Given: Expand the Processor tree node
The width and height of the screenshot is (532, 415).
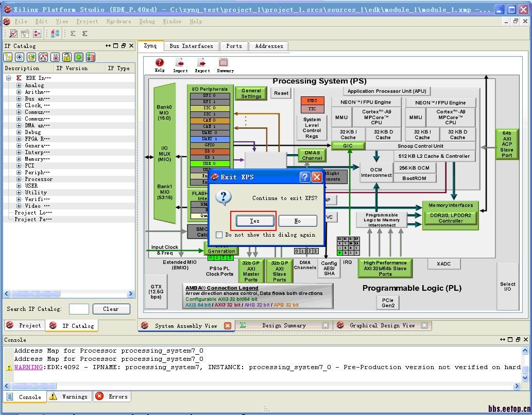Looking at the screenshot, I should [19, 179].
